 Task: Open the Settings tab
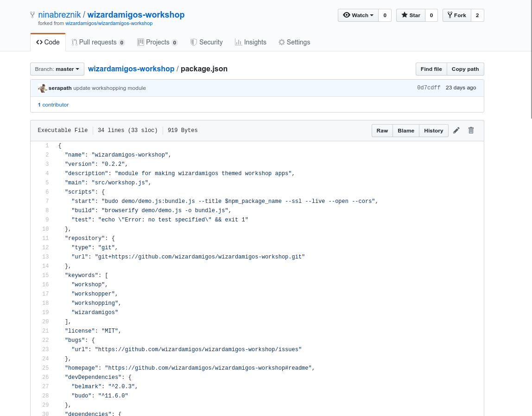coord(294,42)
